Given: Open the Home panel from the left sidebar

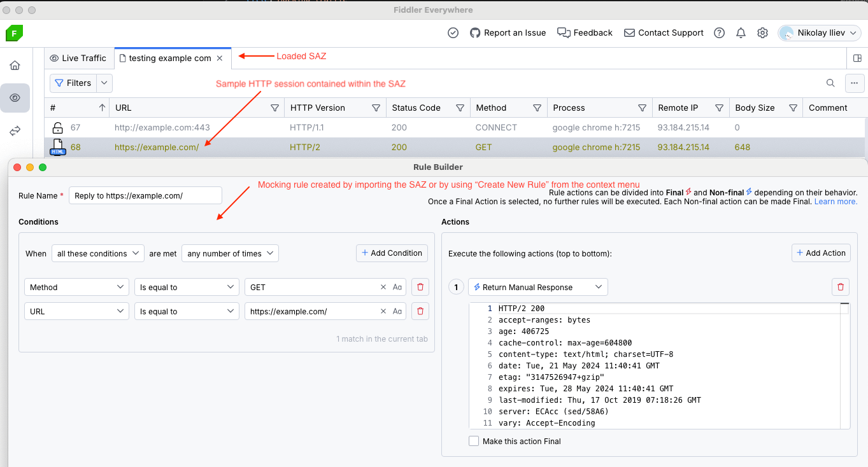Looking at the screenshot, I should click(15, 65).
